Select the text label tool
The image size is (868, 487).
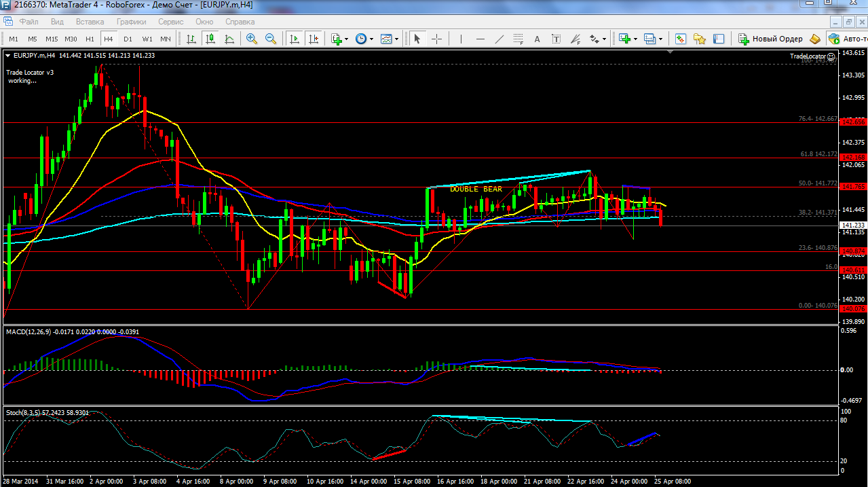pos(556,39)
